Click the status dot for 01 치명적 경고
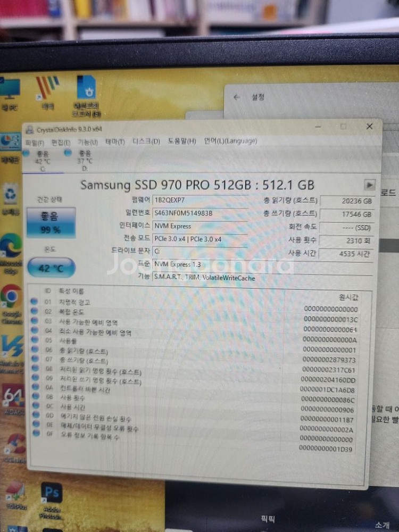This screenshot has width=399, height=532. (34, 301)
